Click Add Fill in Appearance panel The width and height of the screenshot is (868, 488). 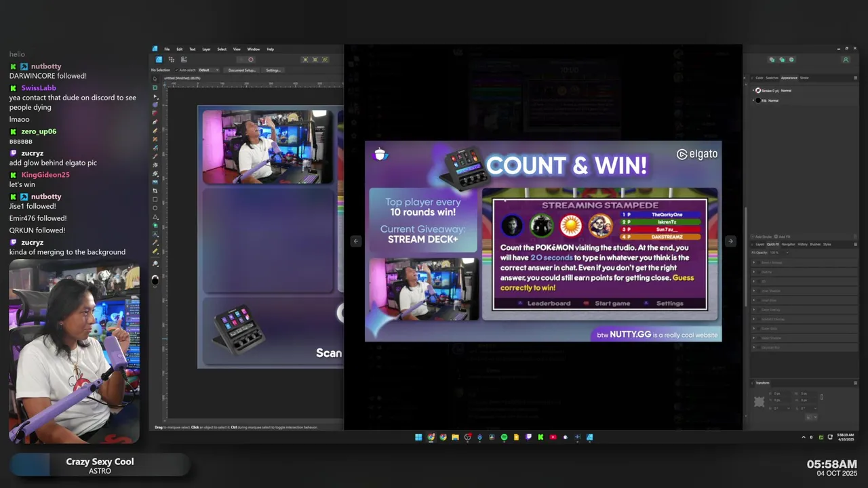(x=781, y=237)
